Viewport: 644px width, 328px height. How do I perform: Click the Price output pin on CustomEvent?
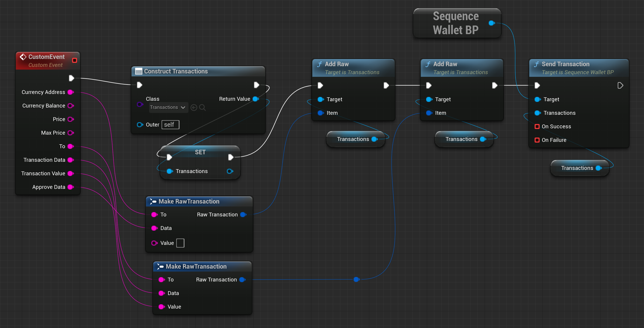coord(71,119)
